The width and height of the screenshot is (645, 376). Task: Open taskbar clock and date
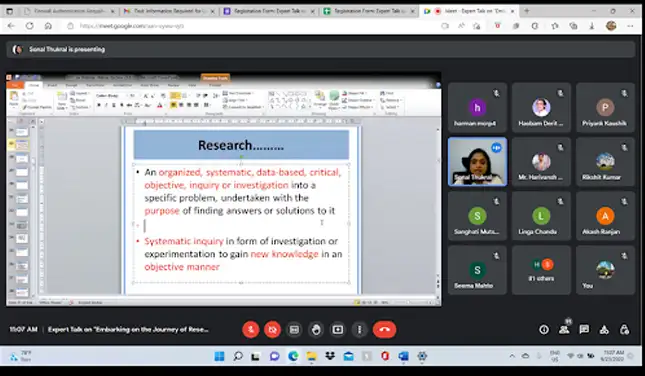(x=614, y=356)
